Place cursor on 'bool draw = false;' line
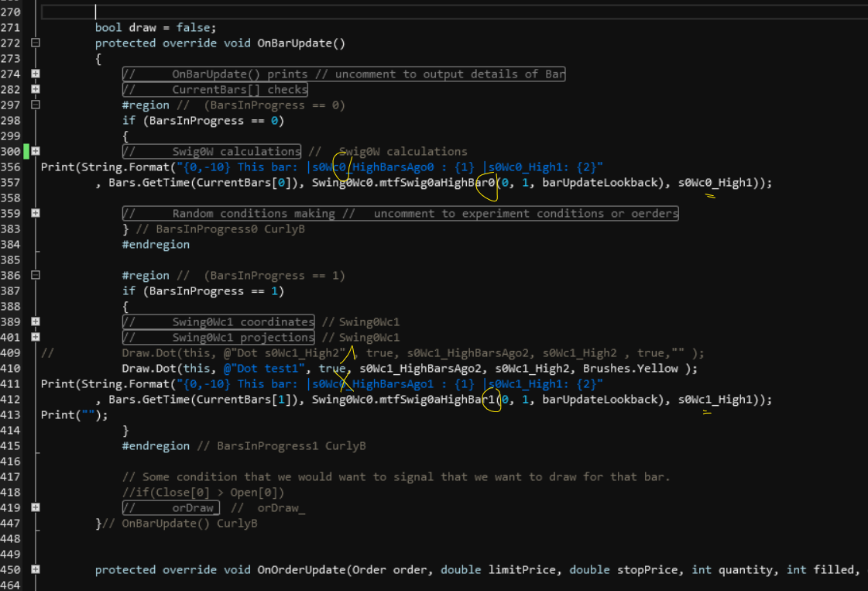 tap(156, 28)
